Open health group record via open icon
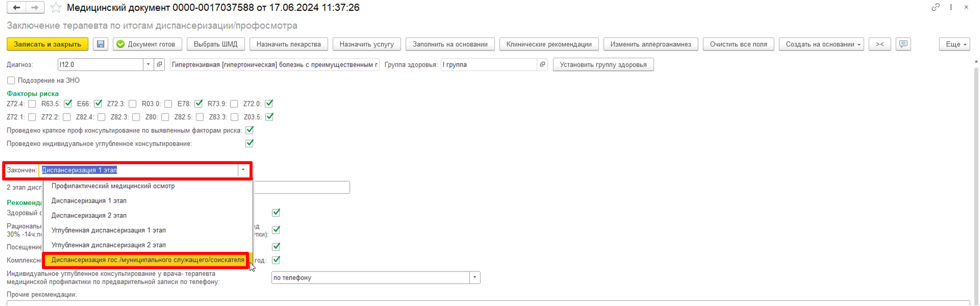Screen dimensions: 980x306 pos(542,65)
